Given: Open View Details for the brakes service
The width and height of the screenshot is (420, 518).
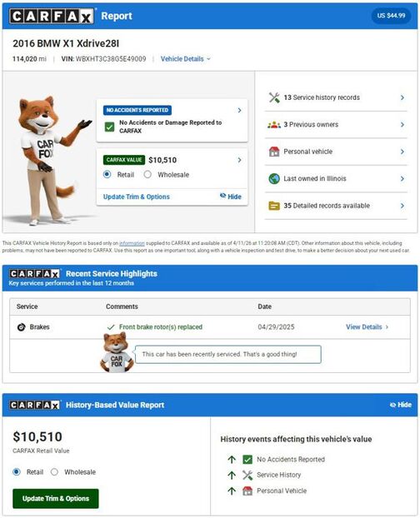Looking at the screenshot, I should pos(367,326).
